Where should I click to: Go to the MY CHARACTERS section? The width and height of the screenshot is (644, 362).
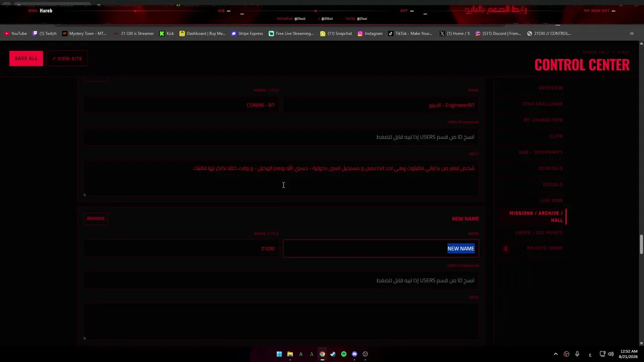tap(543, 120)
